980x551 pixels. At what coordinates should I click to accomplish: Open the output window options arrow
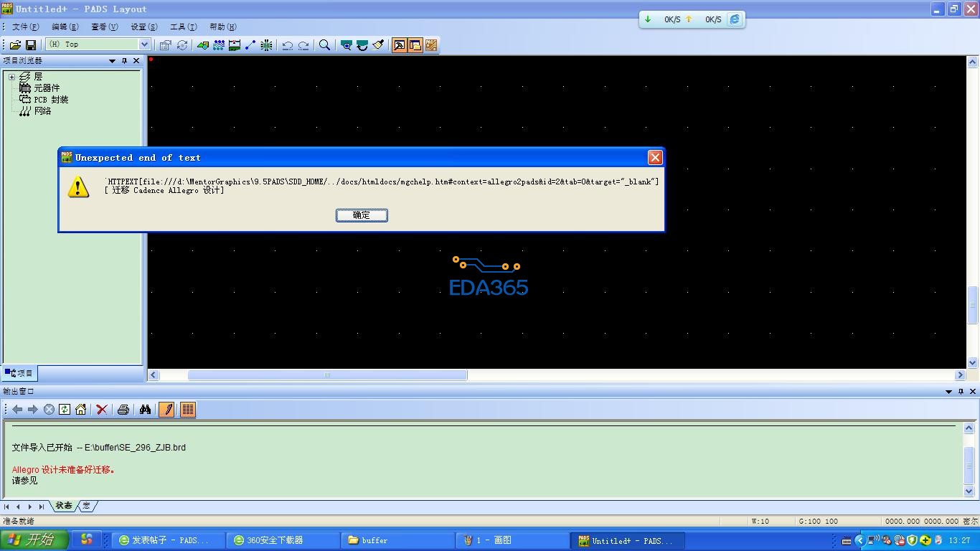pos(948,392)
